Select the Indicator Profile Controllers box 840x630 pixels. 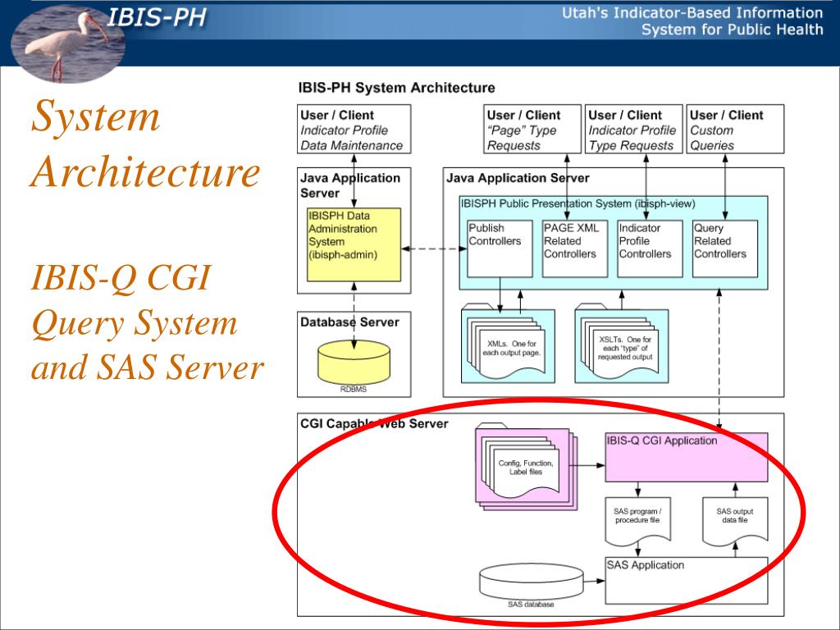(x=650, y=249)
